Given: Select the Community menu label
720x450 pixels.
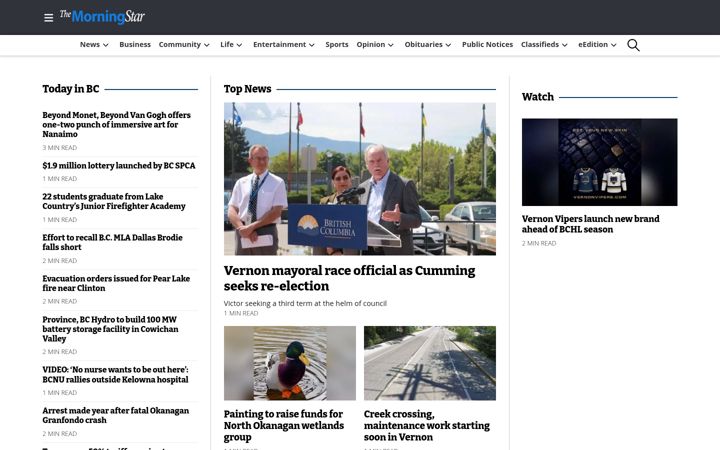Looking at the screenshot, I should pos(180,45).
